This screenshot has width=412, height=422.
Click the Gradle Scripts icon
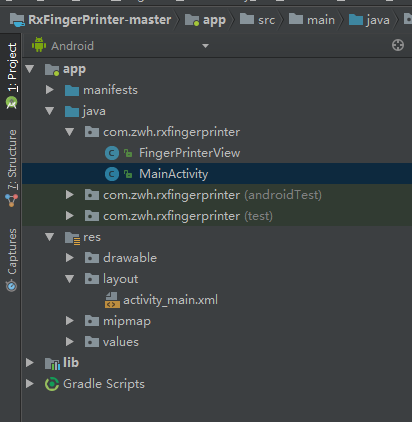click(52, 384)
